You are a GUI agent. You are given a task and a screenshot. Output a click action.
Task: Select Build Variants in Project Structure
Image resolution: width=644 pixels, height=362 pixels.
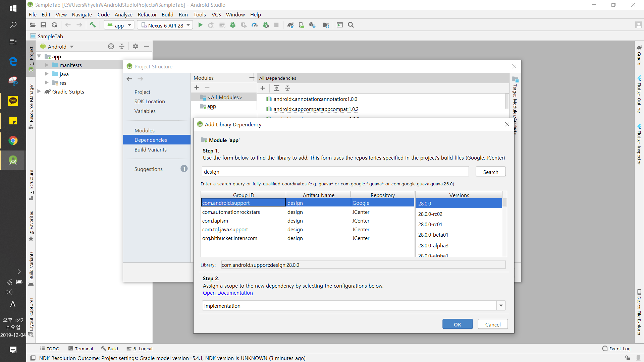(x=150, y=149)
